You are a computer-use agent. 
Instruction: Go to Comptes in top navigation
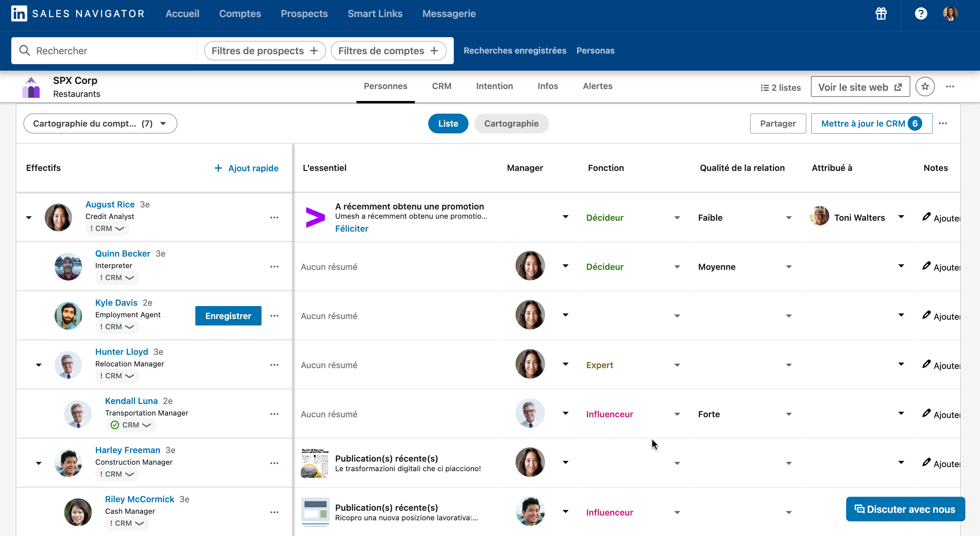(x=240, y=14)
